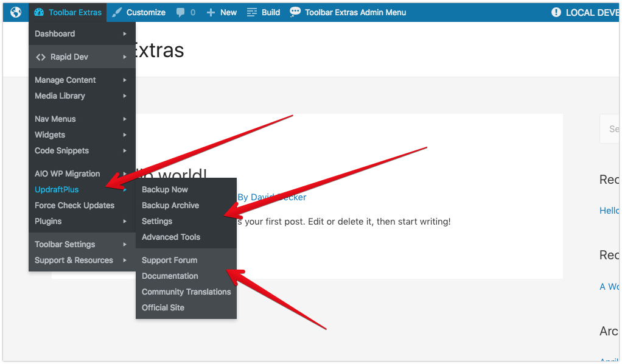Screen dimensions: 622x364
Task: Open Community Translations submenu link
Action: point(186,292)
